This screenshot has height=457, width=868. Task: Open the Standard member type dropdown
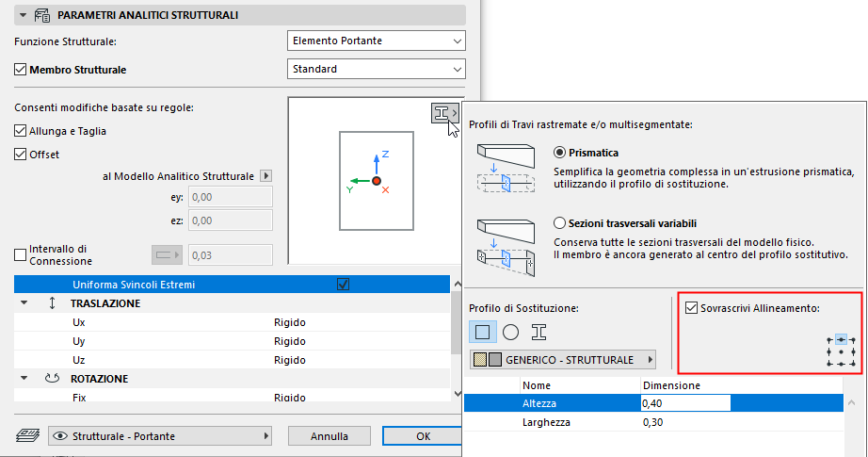pyautogui.click(x=376, y=69)
